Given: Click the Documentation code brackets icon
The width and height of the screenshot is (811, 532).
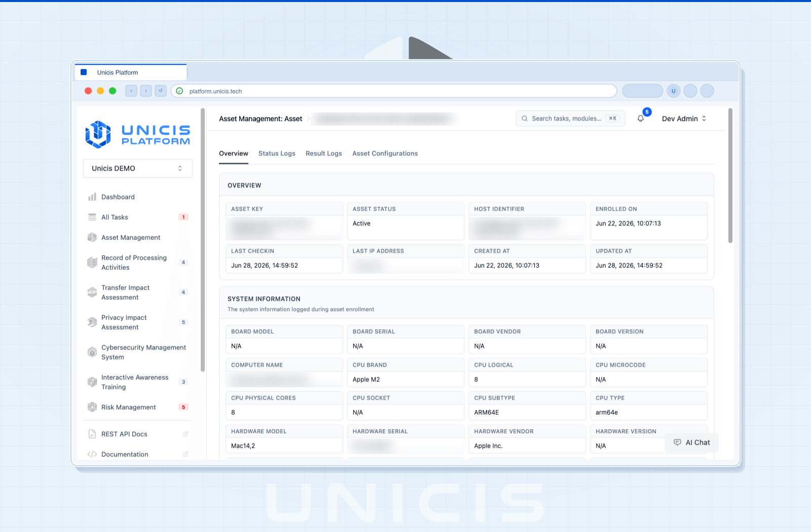Looking at the screenshot, I should click(92, 454).
